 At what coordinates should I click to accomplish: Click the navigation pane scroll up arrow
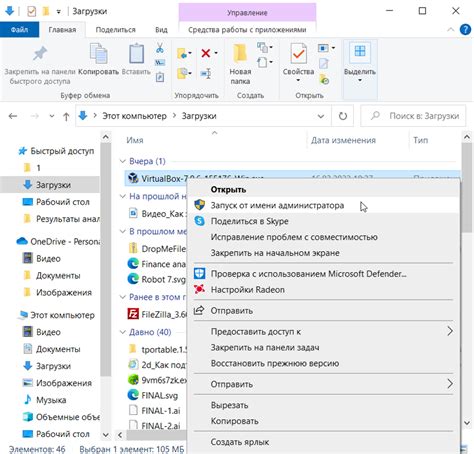[106, 137]
